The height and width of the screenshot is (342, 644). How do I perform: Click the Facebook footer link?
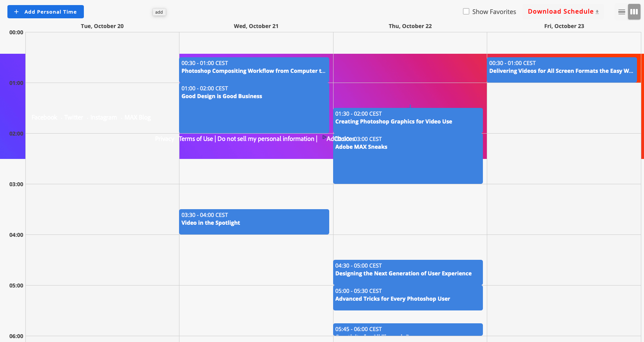[44, 117]
